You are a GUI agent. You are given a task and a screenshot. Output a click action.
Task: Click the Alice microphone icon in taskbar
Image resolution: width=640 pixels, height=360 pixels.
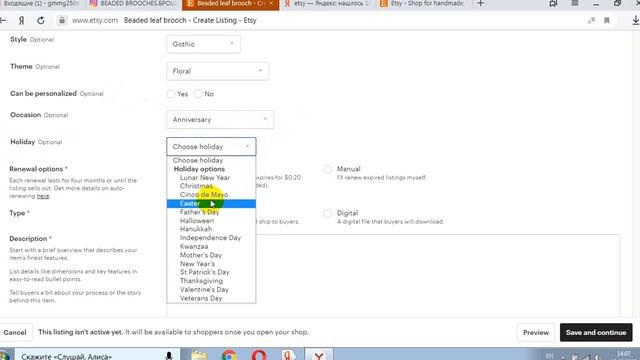point(169,356)
